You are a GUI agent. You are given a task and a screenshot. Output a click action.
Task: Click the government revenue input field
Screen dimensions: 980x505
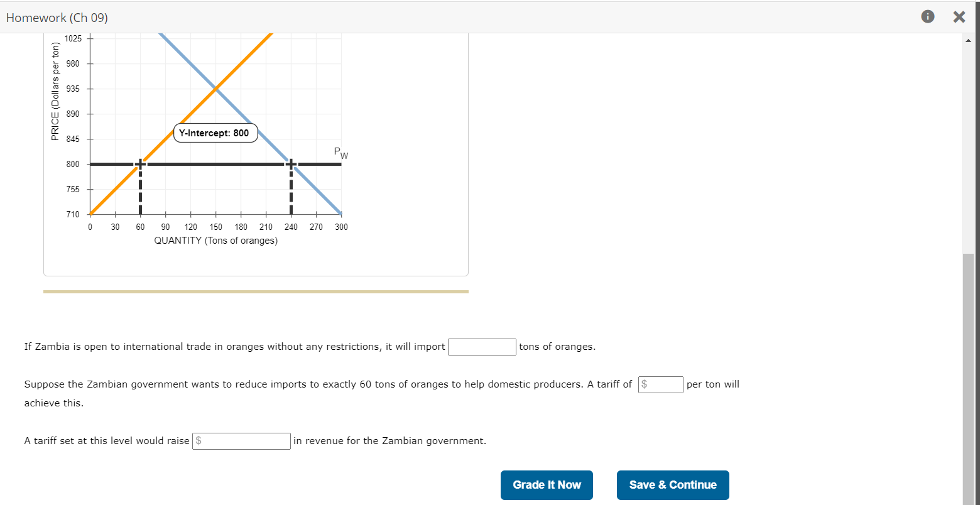coord(241,441)
